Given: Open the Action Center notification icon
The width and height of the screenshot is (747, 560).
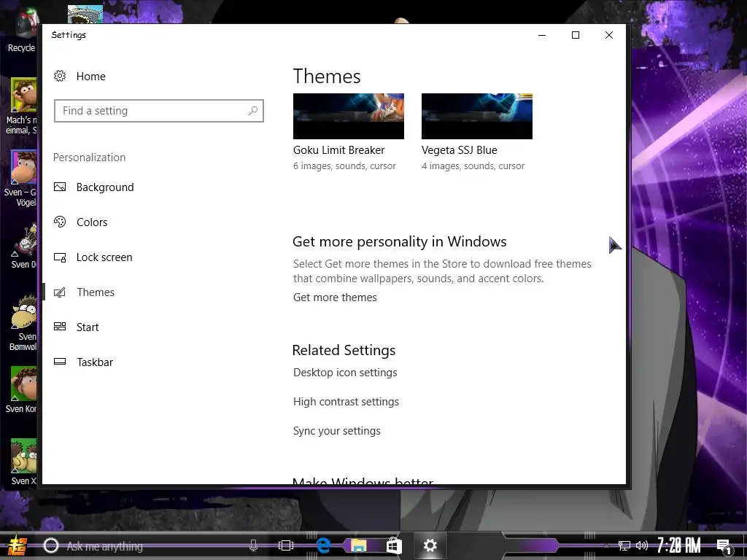Looking at the screenshot, I should point(724,546).
